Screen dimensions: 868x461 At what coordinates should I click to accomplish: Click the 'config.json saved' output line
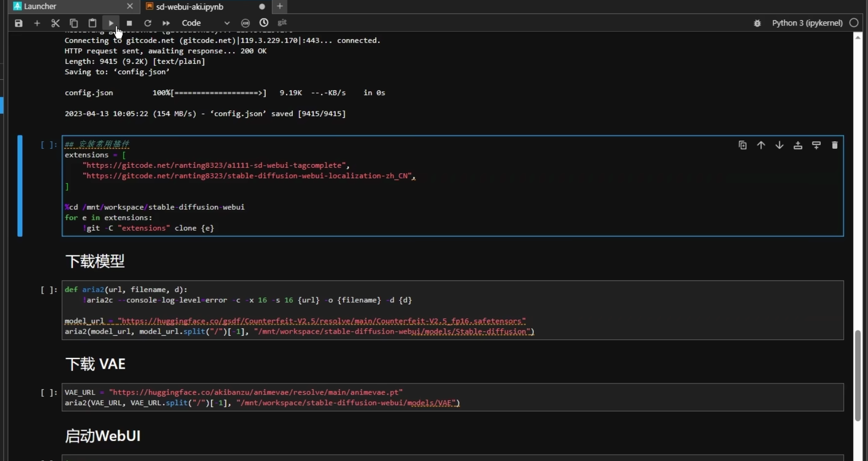(x=205, y=114)
